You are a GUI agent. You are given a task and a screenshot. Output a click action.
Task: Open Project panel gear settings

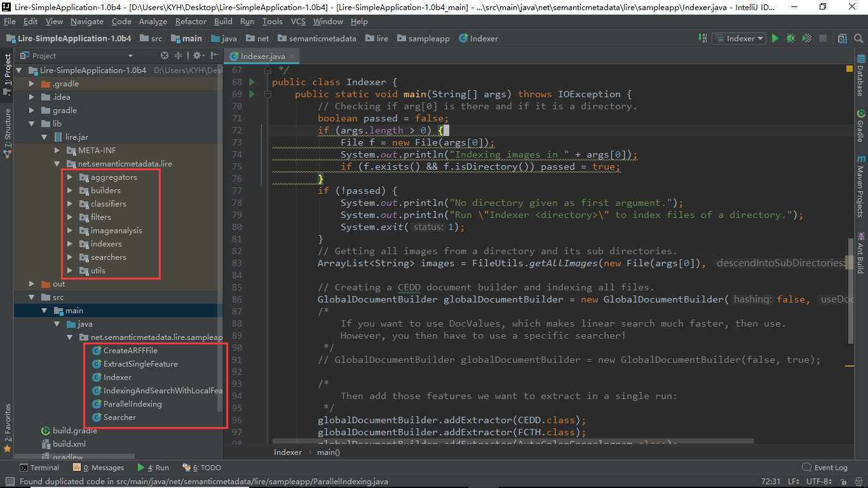click(x=198, y=55)
